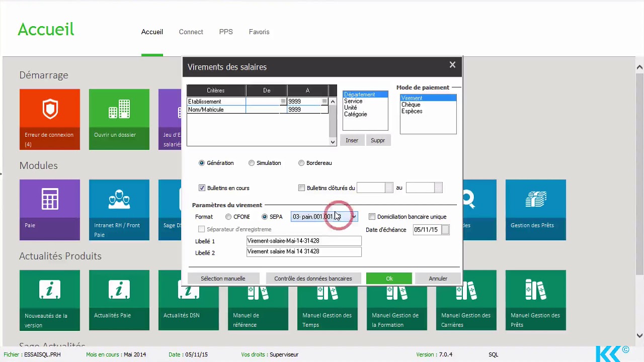Viewport: 644px width, 362px height.
Task: Switch to the Favoris tab
Action: [259, 32]
